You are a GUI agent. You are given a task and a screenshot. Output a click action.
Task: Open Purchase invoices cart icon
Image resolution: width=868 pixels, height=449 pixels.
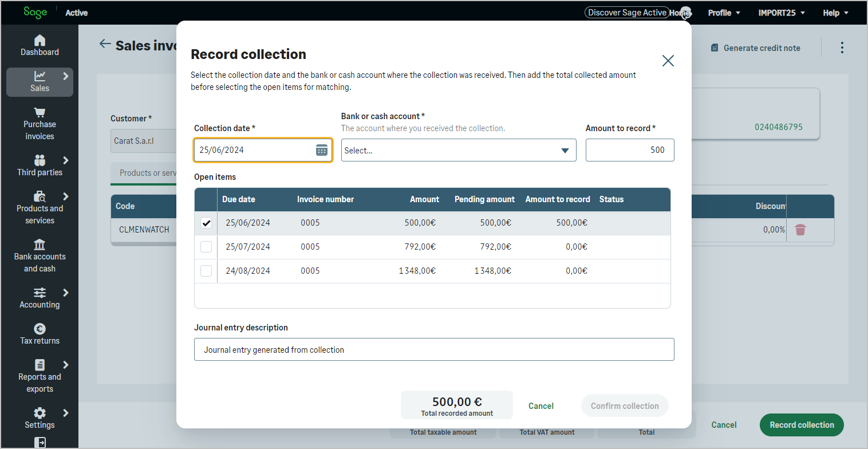point(40,112)
